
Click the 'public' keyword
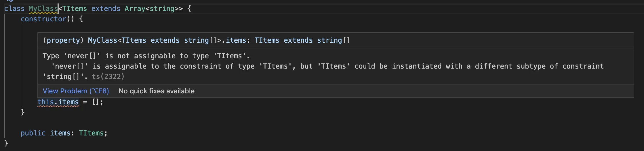point(33,133)
